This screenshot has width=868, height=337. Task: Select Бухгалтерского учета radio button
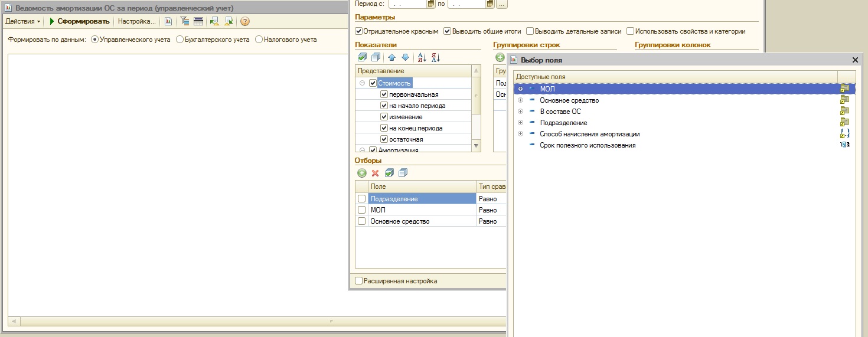click(180, 40)
